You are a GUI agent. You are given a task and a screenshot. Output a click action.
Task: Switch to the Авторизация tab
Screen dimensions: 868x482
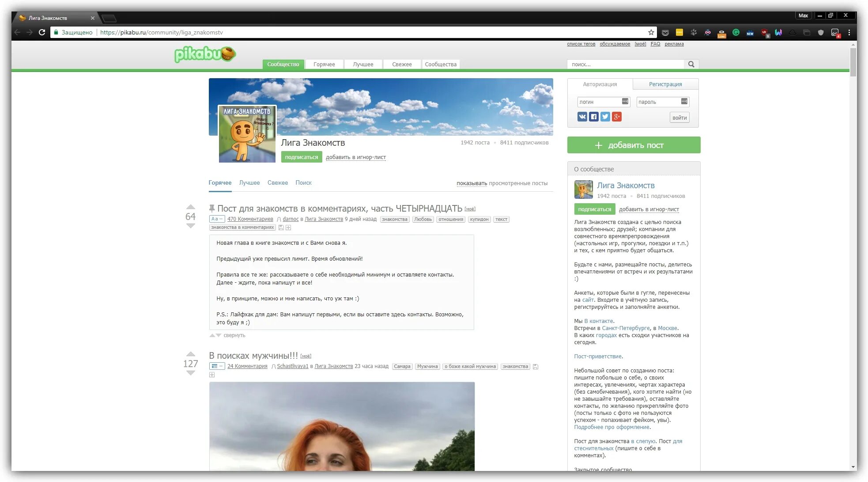tap(600, 84)
